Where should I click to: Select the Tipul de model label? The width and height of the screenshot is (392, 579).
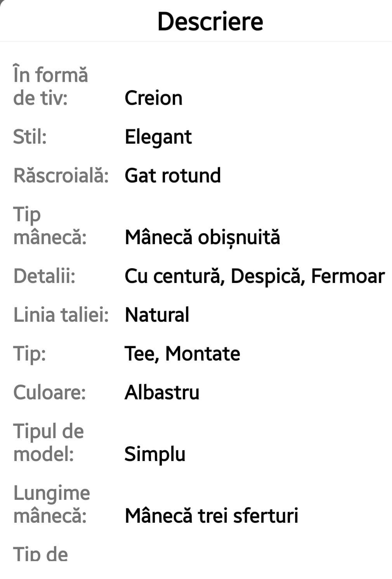49,442
